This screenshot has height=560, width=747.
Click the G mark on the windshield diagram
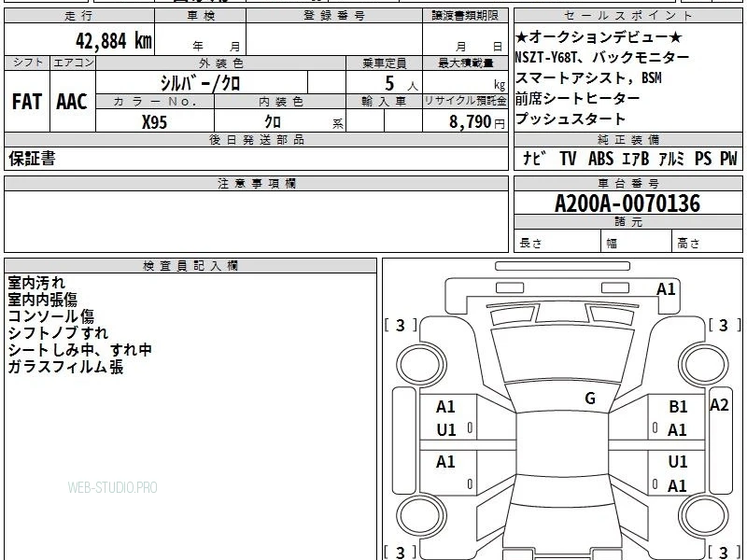click(590, 398)
